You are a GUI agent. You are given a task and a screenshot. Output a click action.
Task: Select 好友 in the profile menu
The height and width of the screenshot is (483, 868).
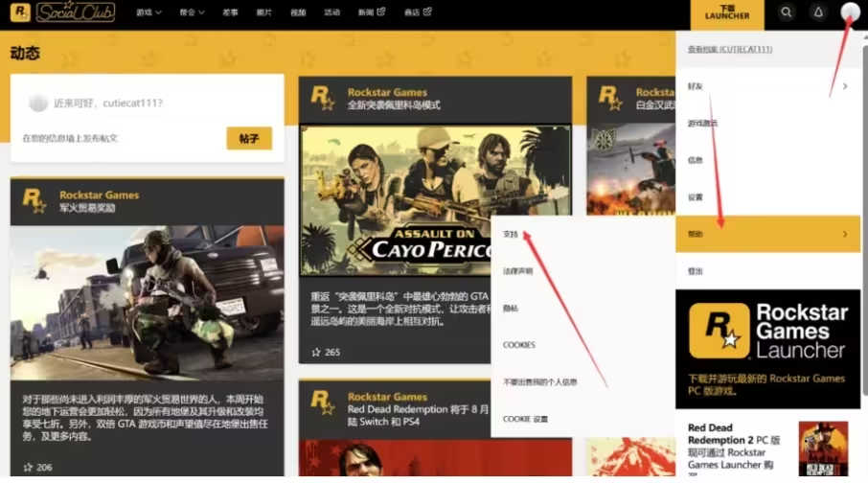click(767, 86)
